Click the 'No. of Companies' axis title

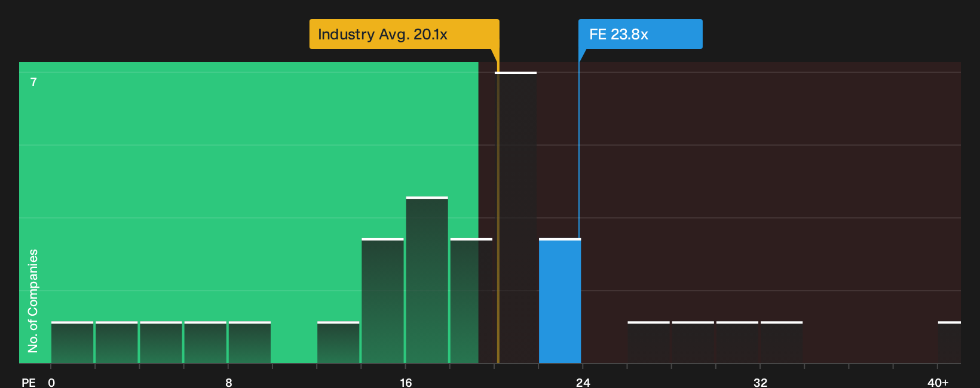tap(33, 300)
